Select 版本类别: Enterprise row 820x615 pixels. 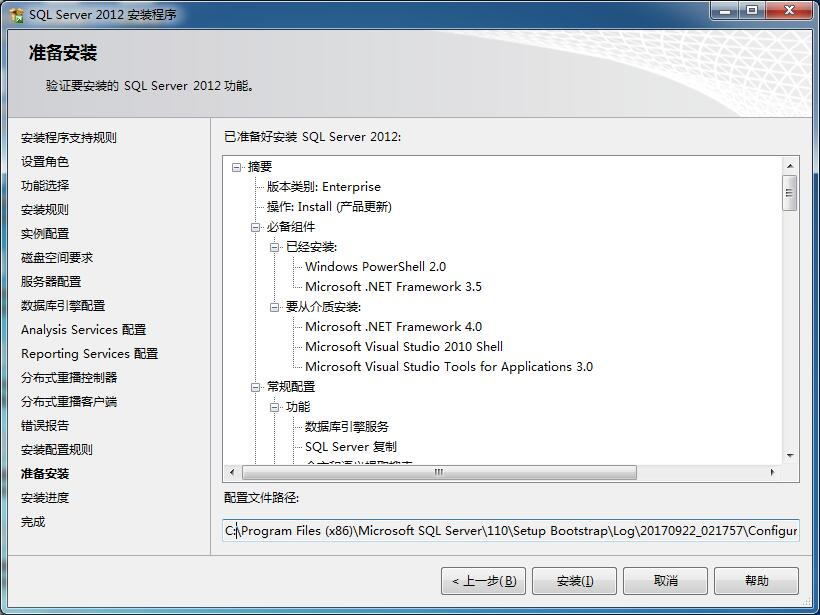(324, 187)
